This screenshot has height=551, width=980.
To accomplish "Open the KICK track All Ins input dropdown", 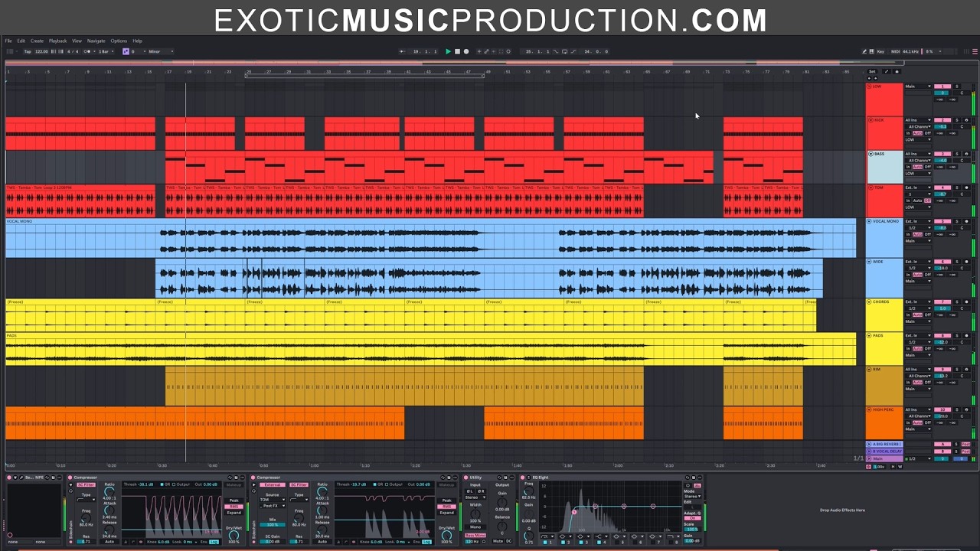I will [918, 120].
